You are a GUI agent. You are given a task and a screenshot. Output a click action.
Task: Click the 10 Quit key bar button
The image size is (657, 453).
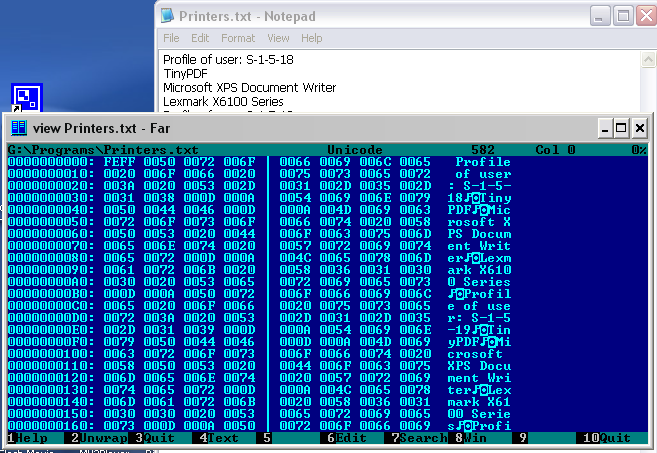[x=615, y=438]
